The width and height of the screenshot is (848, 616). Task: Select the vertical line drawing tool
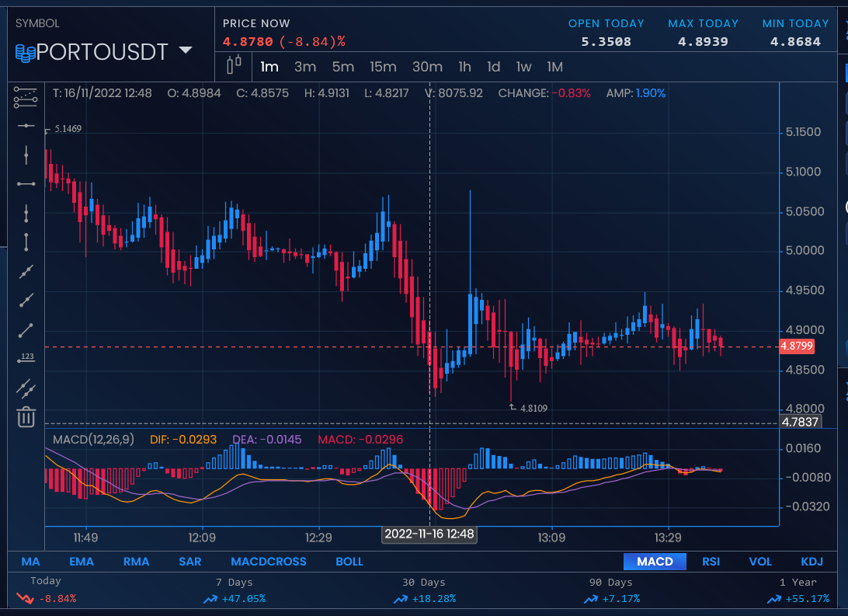pos(26,155)
